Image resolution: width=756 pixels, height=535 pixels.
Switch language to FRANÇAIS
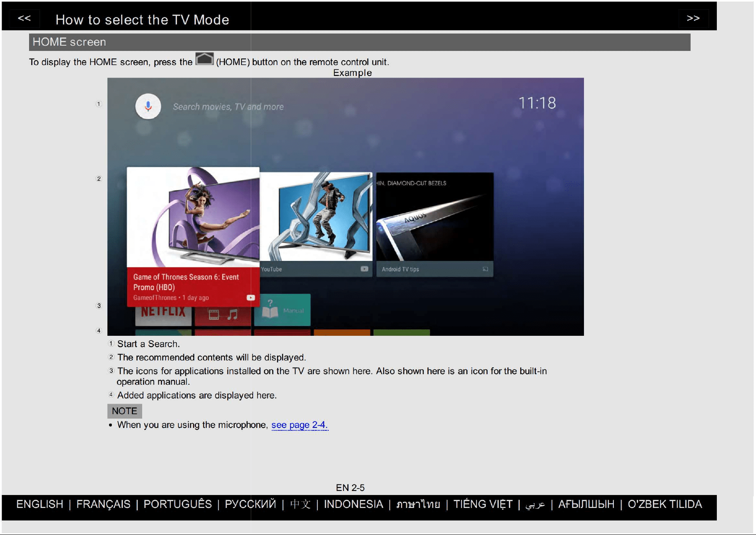click(103, 504)
